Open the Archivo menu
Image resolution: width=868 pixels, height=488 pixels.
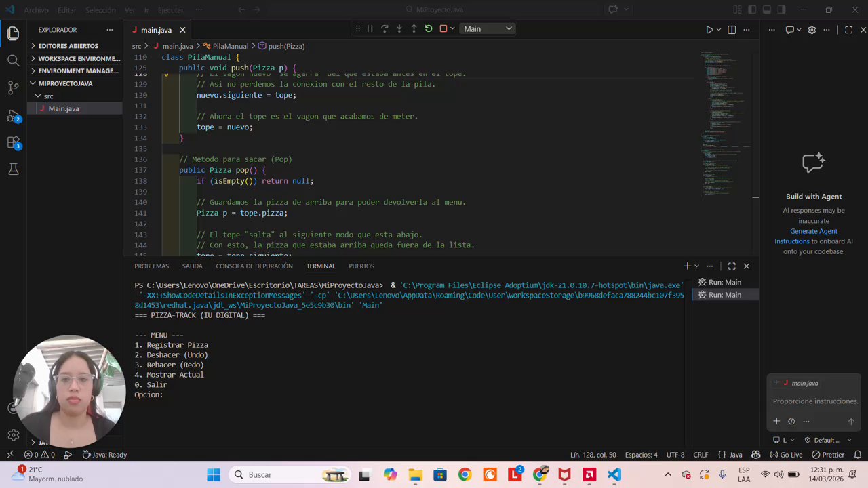tap(36, 10)
